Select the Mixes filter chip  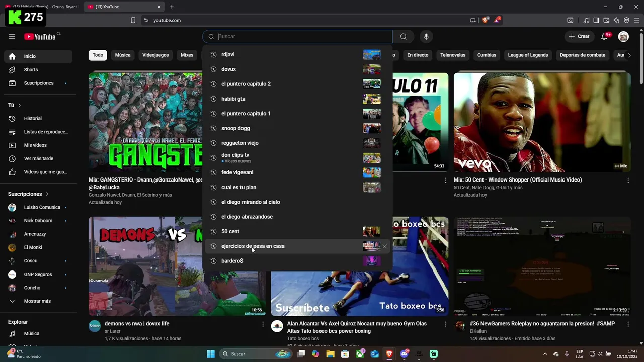(x=187, y=55)
